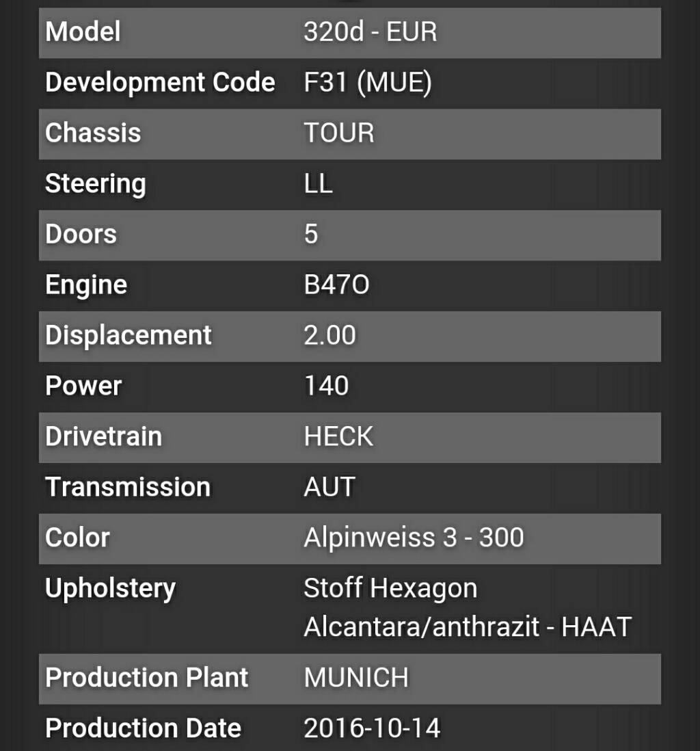Select the B47O engine code

click(x=336, y=285)
